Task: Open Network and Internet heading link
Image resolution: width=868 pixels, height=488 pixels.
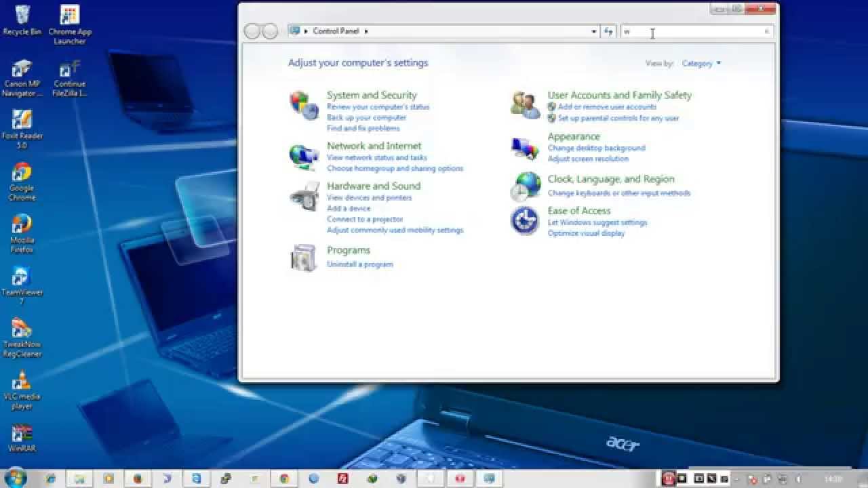Action: pyautogui.click(x=374, y=146)
